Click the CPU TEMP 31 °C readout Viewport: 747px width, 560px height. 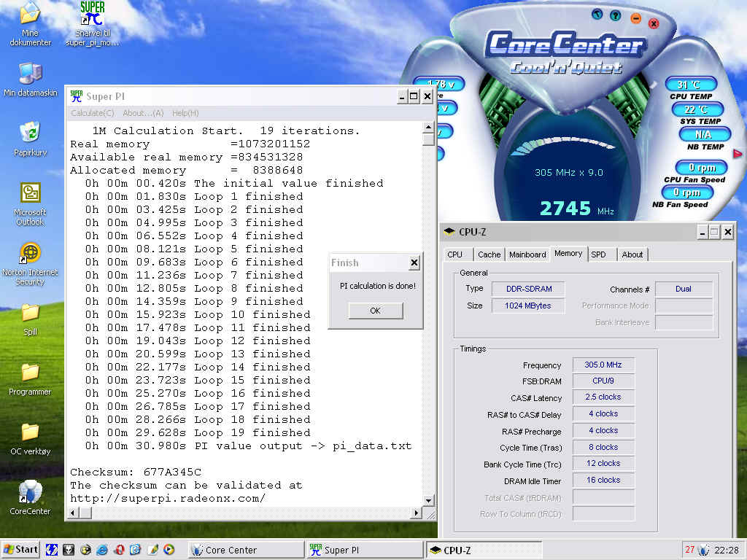click(x=691, y=85)
